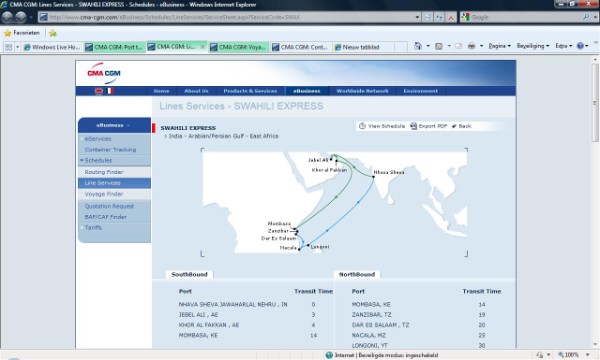600x360 pixels.
Task: Click the Back arrow icon on page
Action: point(454,126)
